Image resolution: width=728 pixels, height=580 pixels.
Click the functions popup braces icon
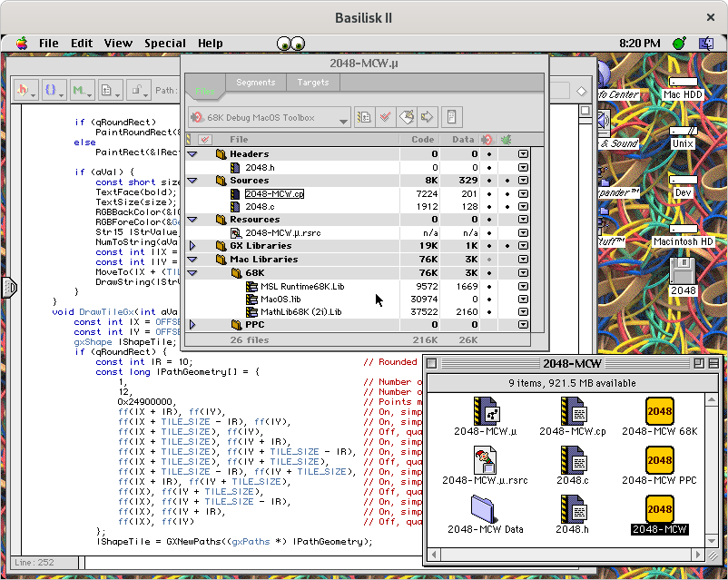pos(54,90)
